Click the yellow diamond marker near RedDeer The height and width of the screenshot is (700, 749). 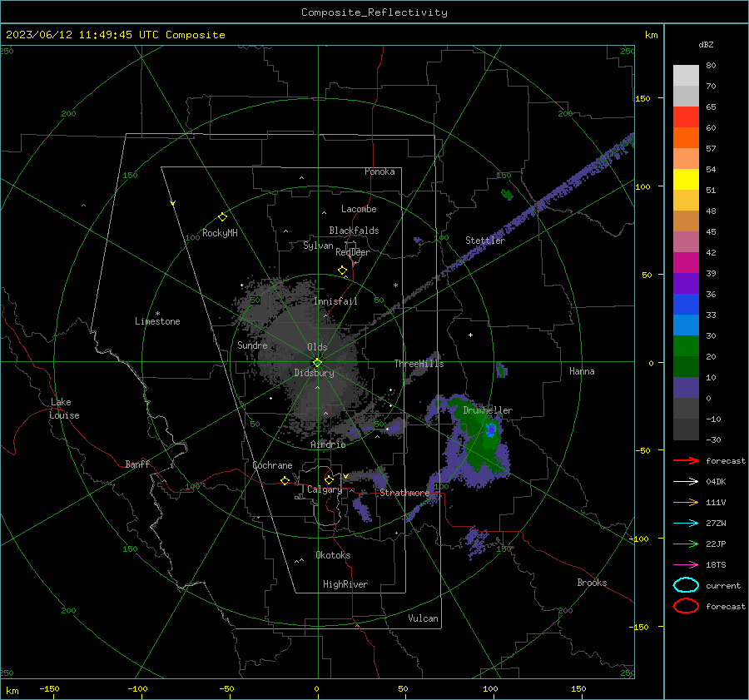[x=342, y=271]
